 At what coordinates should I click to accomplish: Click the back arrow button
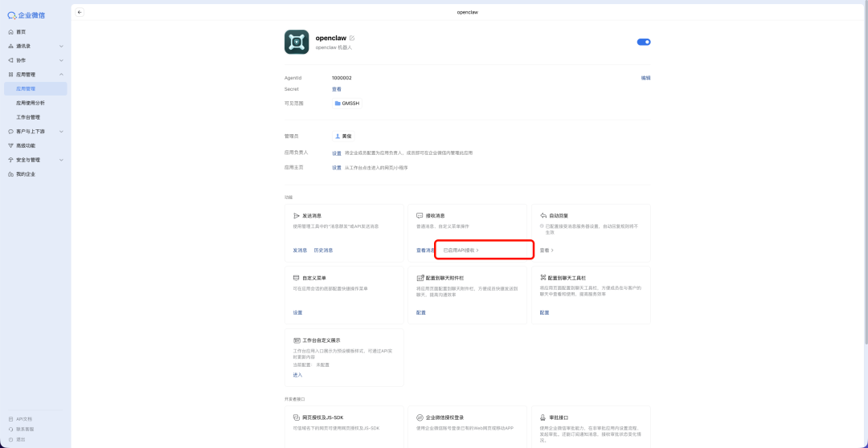(80, 12)
